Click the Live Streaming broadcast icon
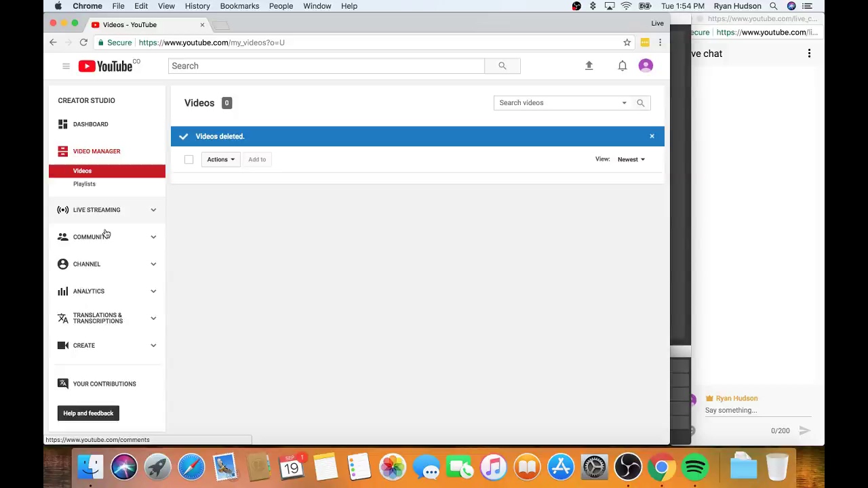The image size is (868, 488). coord(63,209)
